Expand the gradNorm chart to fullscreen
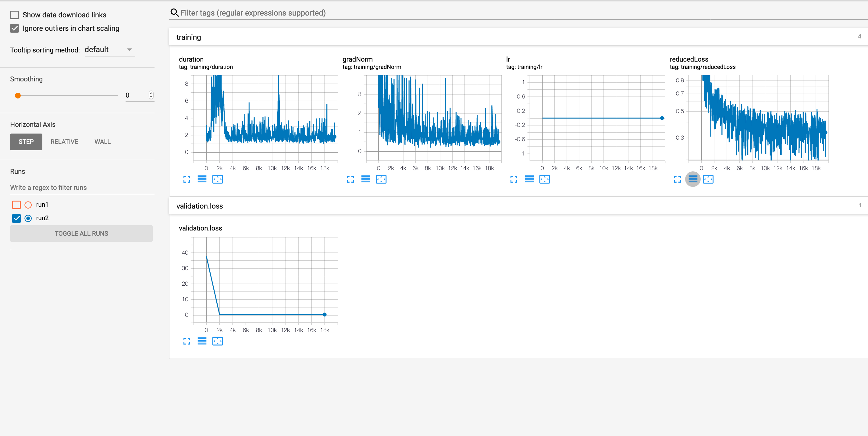This screenshot has height=436, width=868. coord(350,179)
